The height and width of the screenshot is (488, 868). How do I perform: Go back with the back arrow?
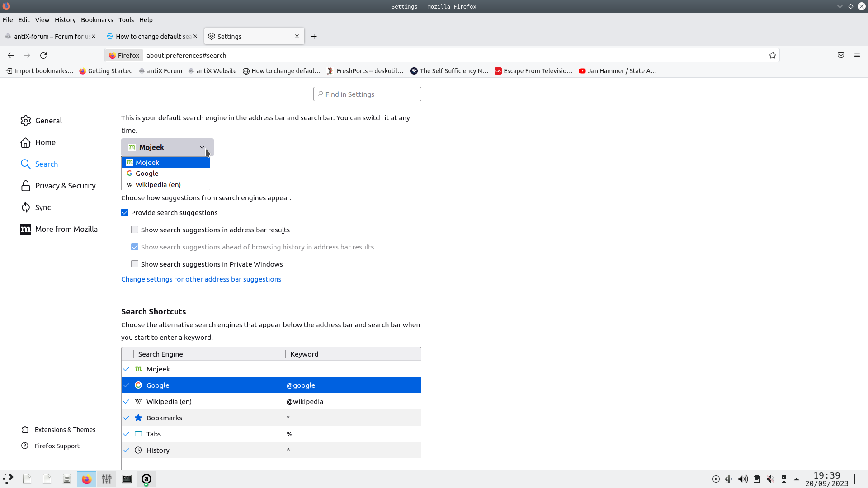pos(11,56)
